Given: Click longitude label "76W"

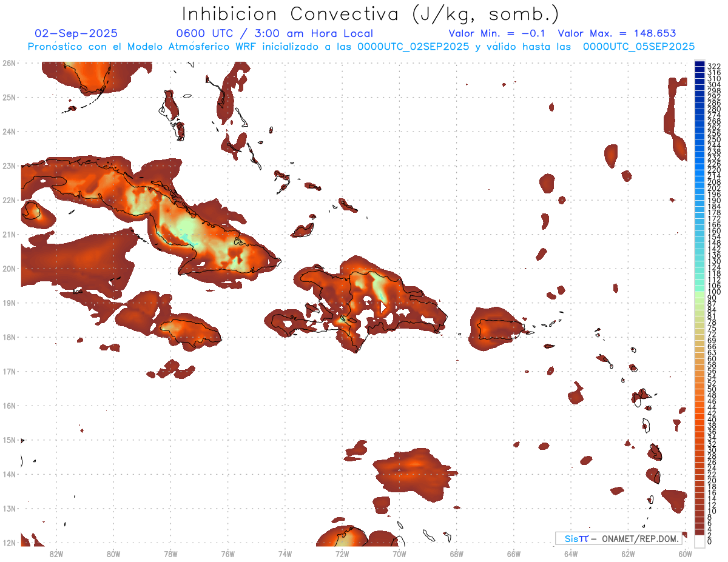Looking at the screenshot, I should (x=227, y=554).
